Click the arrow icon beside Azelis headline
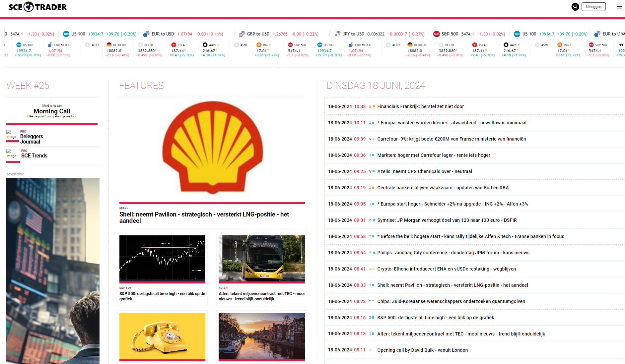The height and width of the screenshot is (364, 625). 370,171
